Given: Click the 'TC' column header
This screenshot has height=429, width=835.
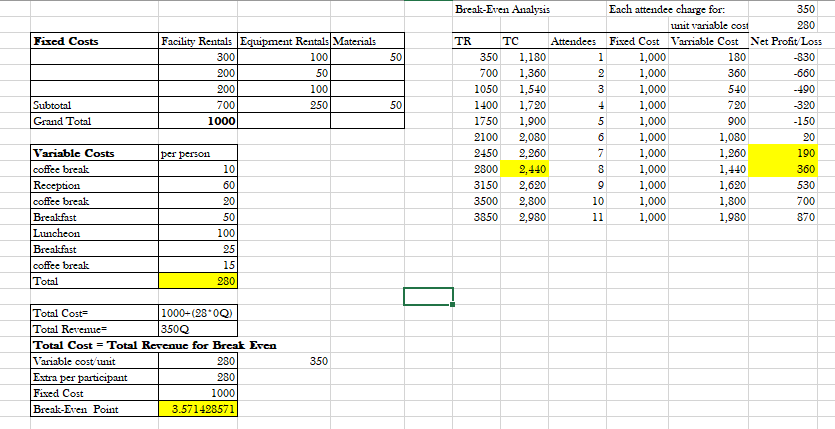Looking at the screenshot, I should pyautogui.click(x=523, y=41).
